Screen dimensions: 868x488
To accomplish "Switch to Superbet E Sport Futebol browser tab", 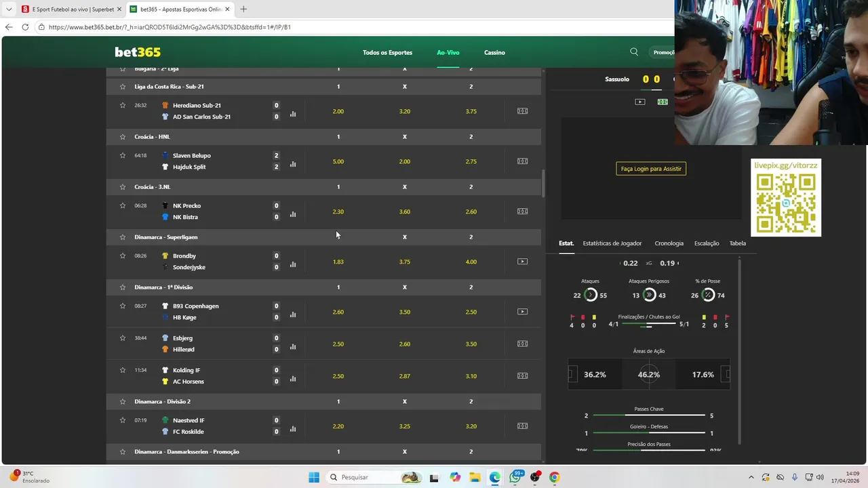I will click(x=70, y=9).
